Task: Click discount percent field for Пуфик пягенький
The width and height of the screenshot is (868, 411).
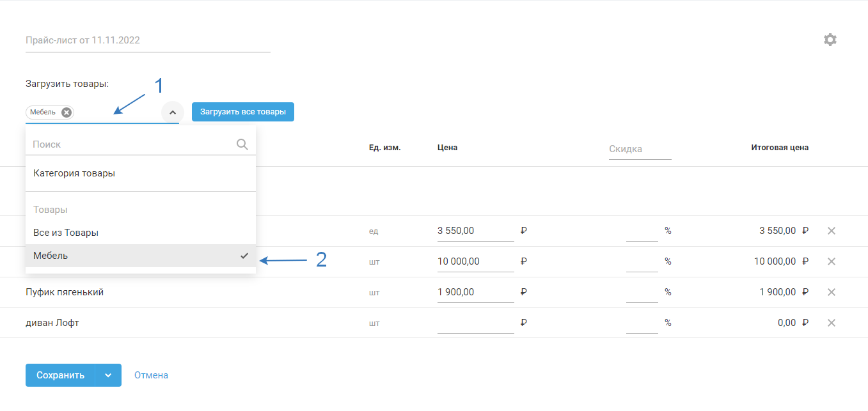Action: click(x=642, y=292)
